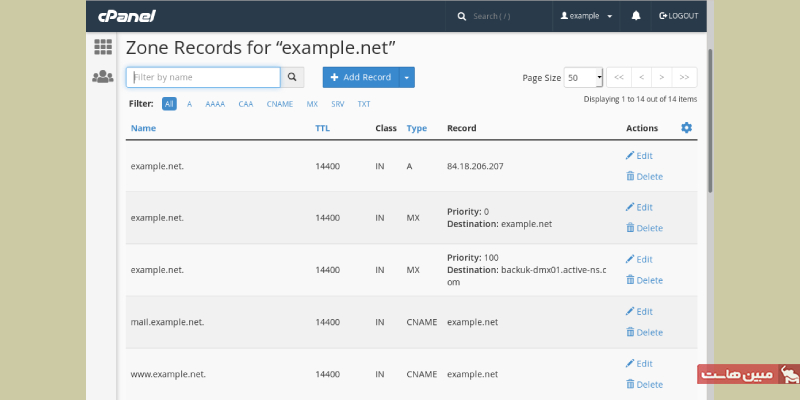Screen dimensions: 800x400
Task: Expand the Add Record dropdown arrow
Action: [406, 77]
